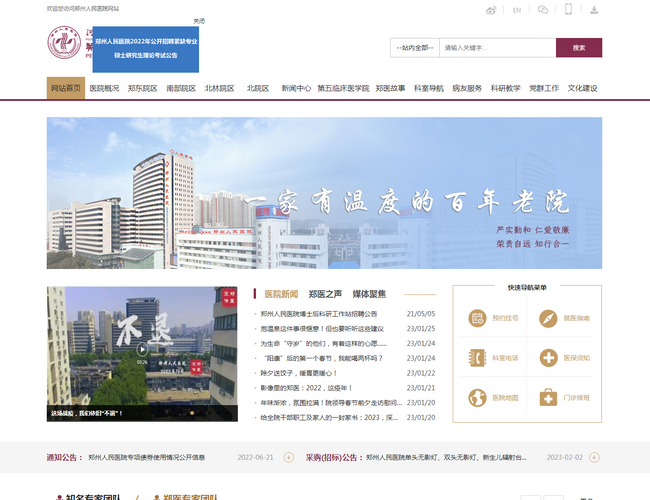Screen dimensions: 650x500
Task: Click the hospital banner image 一家有温度的百年老院
Action: [x=324, y=193]
